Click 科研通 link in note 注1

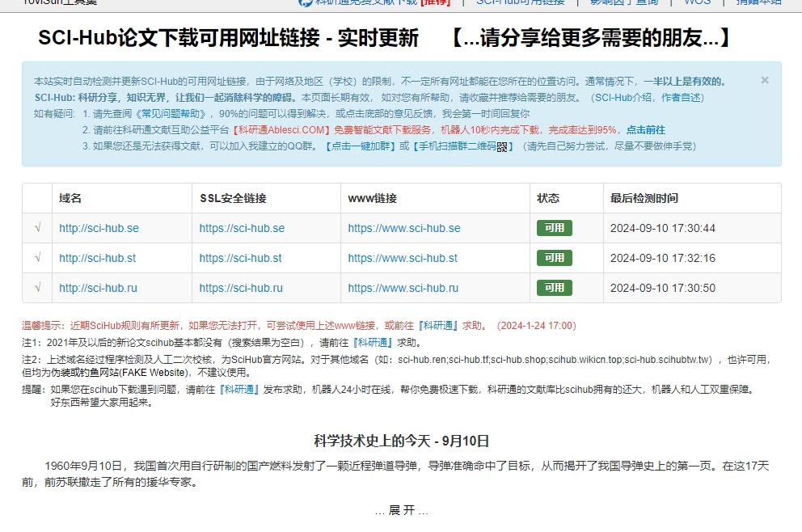pos(373,342)
